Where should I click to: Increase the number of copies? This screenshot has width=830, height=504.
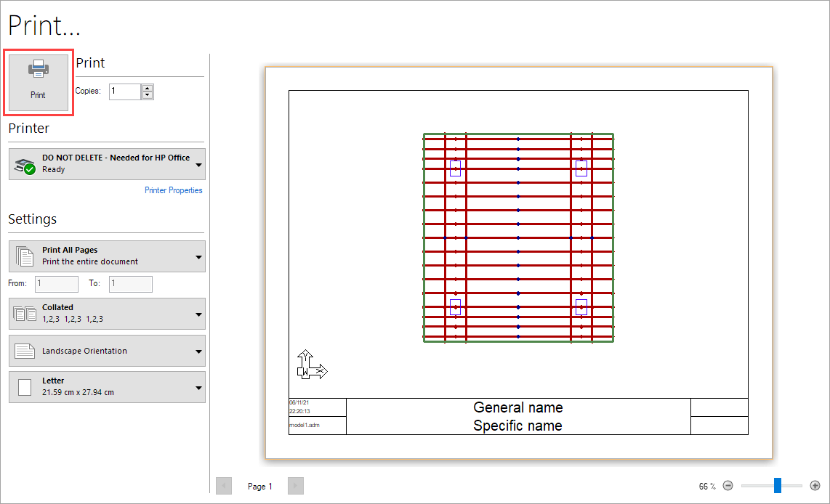tap(148, 88)
